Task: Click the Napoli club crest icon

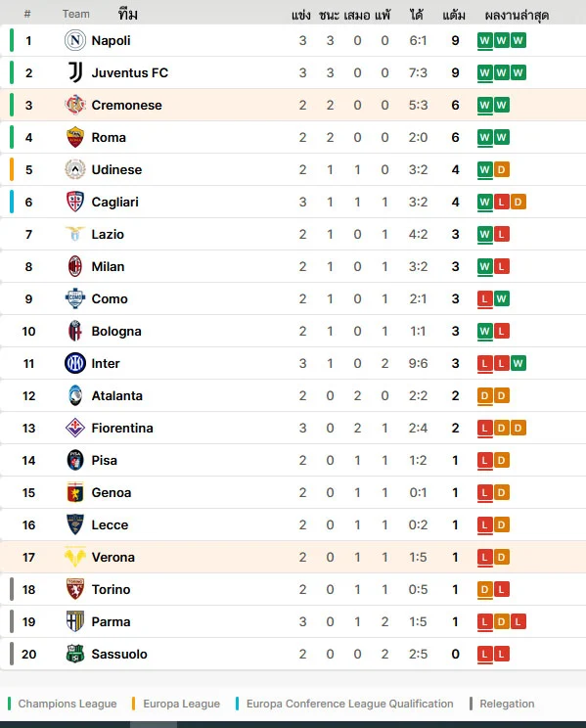Action: pyautogui.click(x=74, y=40)
